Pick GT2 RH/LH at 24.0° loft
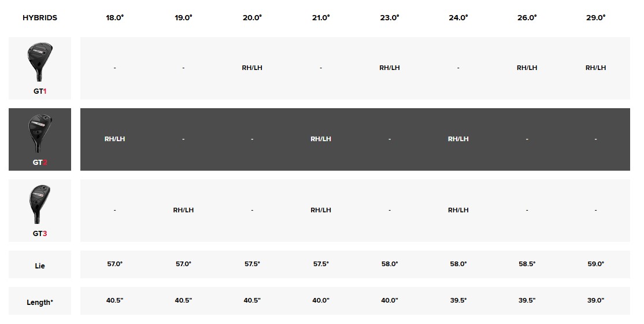Viewport: 644px width, 324px height. (458, 139)
